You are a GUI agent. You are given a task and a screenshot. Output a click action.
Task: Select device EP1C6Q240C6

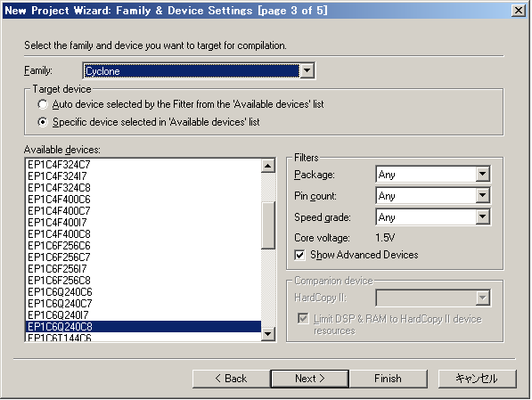[x=143, y=292]
